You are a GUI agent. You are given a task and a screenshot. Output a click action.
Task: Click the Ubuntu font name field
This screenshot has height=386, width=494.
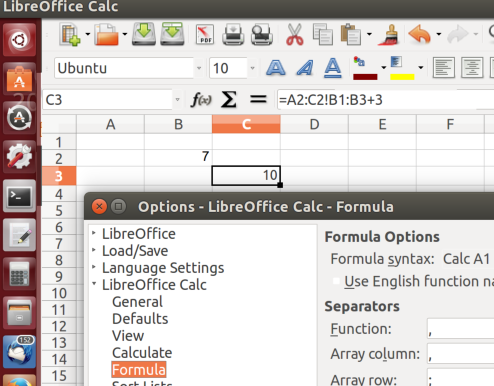[x=124, y=68]
